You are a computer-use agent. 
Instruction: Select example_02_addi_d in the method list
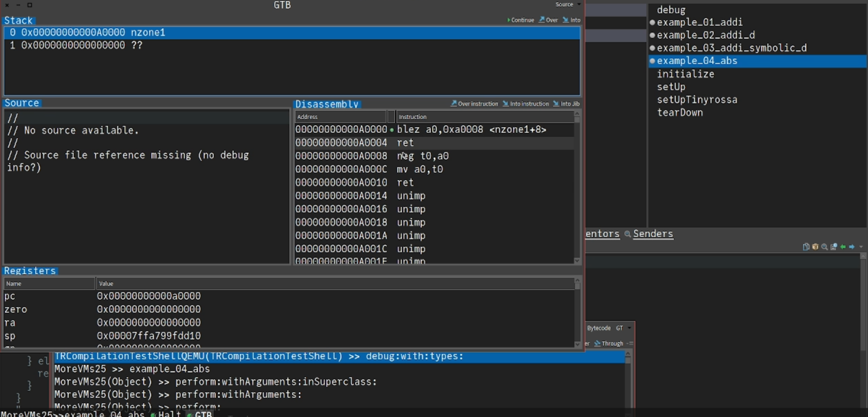click(x=757, y=36)
